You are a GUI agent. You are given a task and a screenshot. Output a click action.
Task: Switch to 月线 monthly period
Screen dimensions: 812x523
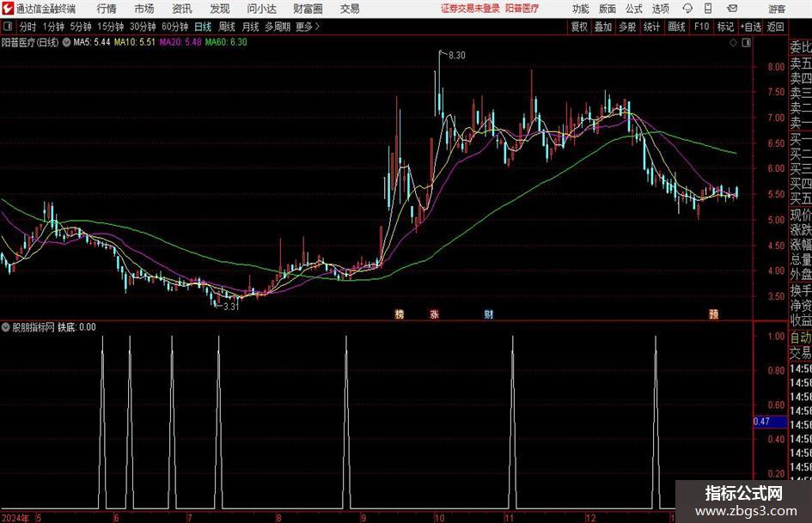250,27
